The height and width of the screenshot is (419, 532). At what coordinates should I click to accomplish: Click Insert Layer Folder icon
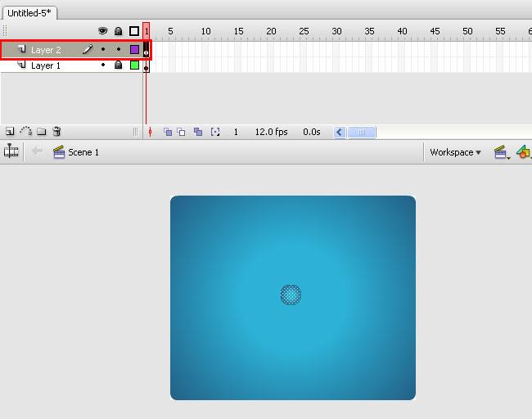click(x=42, y=132)
